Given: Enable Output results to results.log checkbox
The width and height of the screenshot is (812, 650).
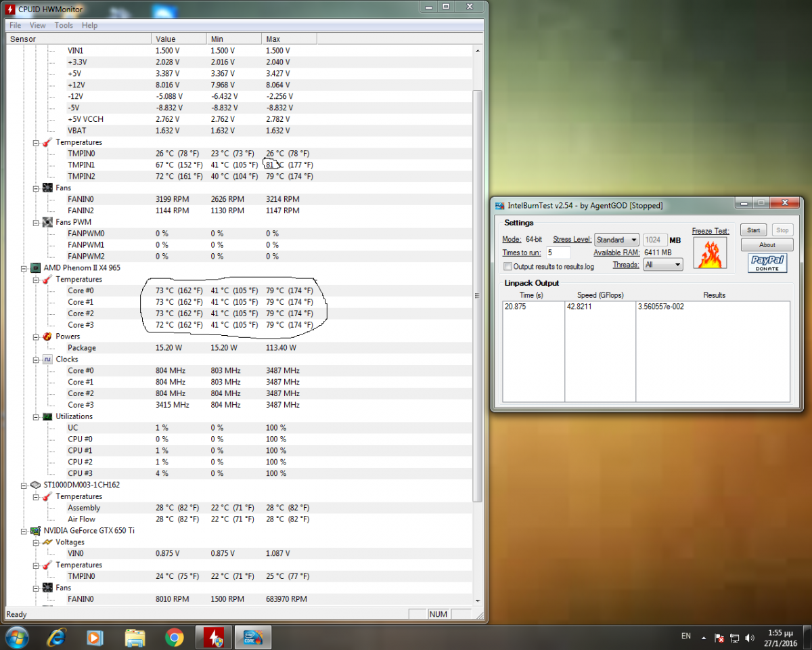Looking at the screenshot, I should coord(507,267).
